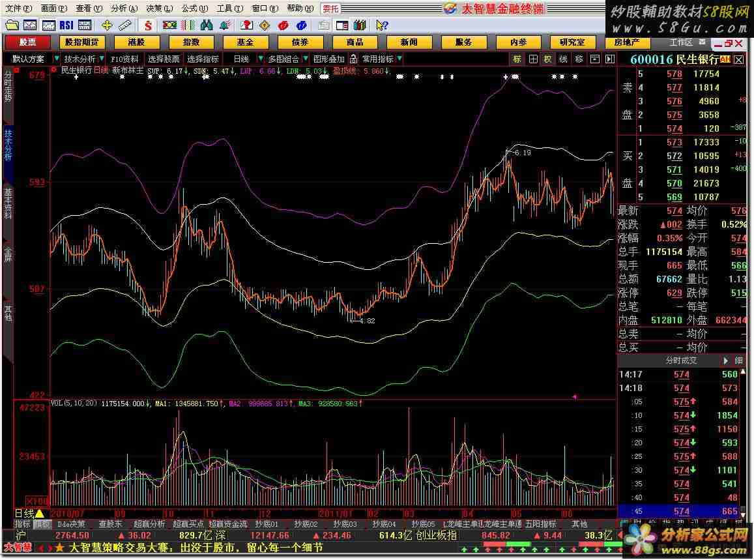Click the 图形叠加 button
754x560 pixels.
[x=329, y=59]
